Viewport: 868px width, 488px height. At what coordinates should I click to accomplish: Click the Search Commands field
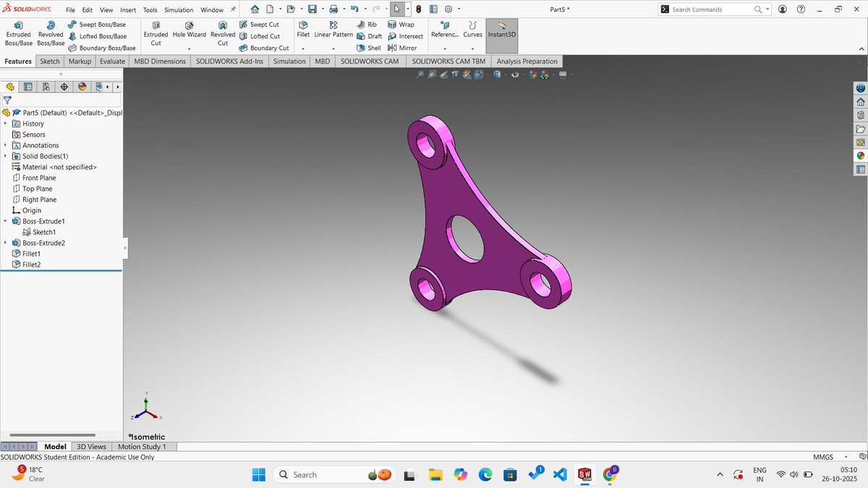coord(712,9)
